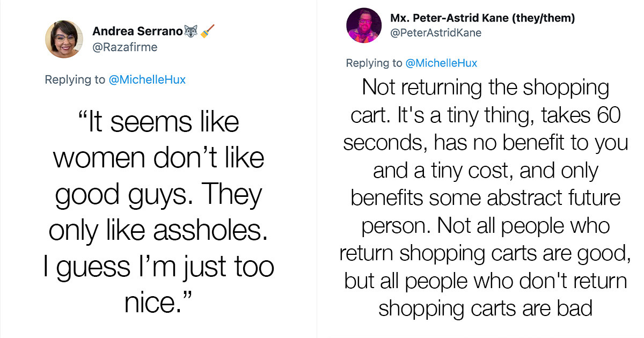The height and width of the screenshot is (338, 644).
Task: Click the line "and a tiny cost, and only"
Action: click(486, 170)
